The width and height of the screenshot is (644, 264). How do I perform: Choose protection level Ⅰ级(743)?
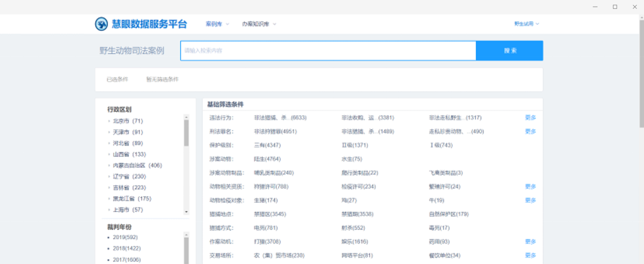click(441, 145)
